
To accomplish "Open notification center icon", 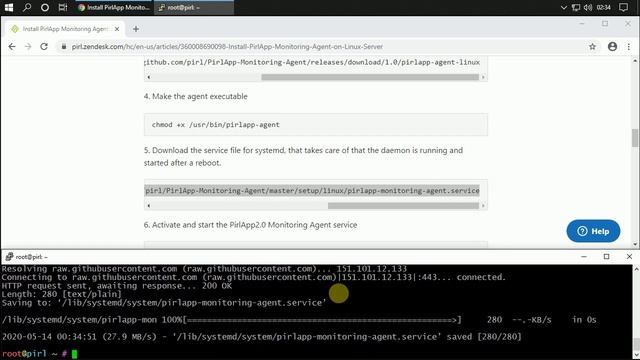I will click(x=623, y=7).
